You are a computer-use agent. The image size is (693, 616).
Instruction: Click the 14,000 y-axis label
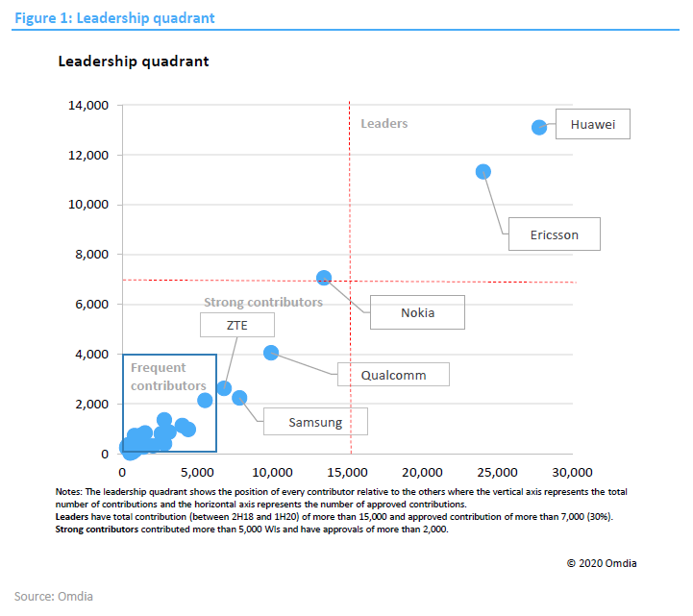(x=88, y=105)
